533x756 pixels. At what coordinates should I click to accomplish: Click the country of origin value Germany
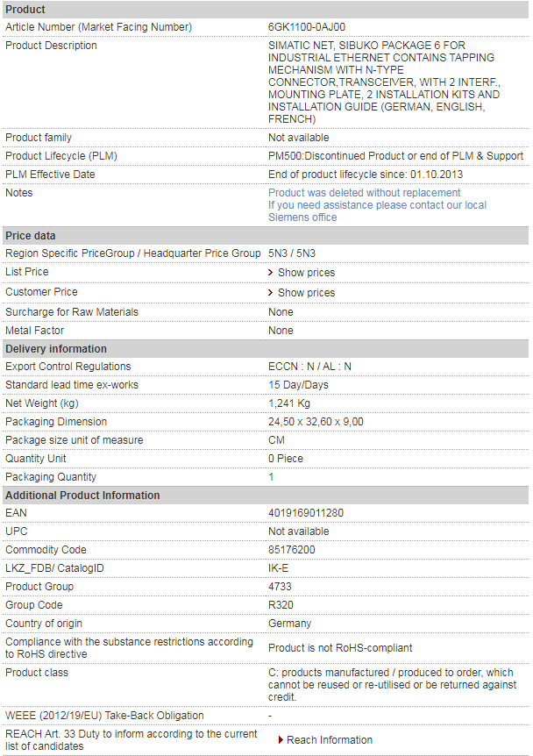pos(289,624)
